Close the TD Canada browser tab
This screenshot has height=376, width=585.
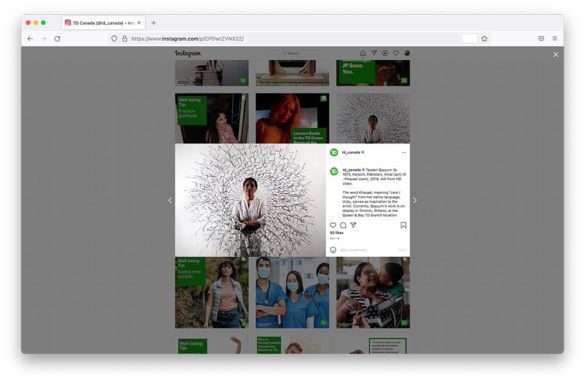coord(139,23)
